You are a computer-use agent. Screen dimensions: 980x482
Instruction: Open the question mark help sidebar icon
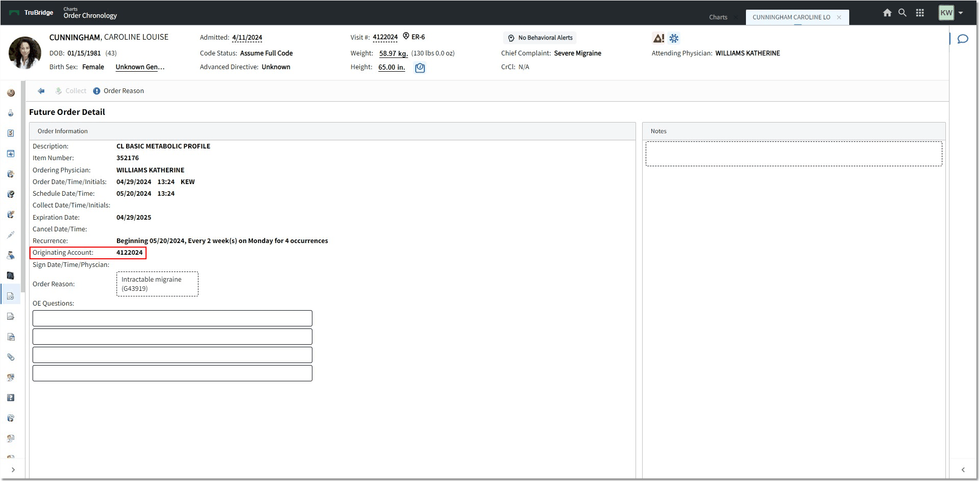click(11, 398)
